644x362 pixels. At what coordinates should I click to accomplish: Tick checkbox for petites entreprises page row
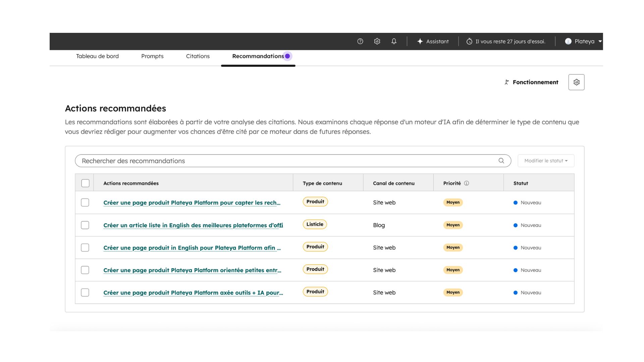(85, 270)
